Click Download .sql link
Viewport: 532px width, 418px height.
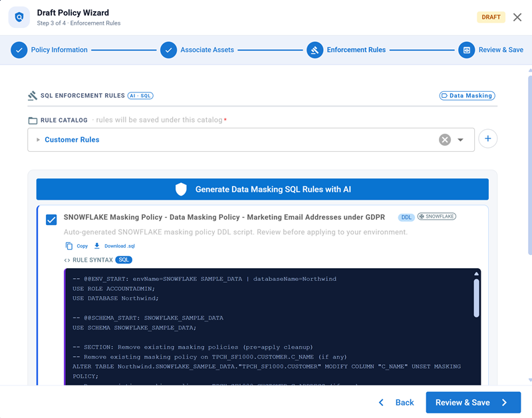(120, 246)
